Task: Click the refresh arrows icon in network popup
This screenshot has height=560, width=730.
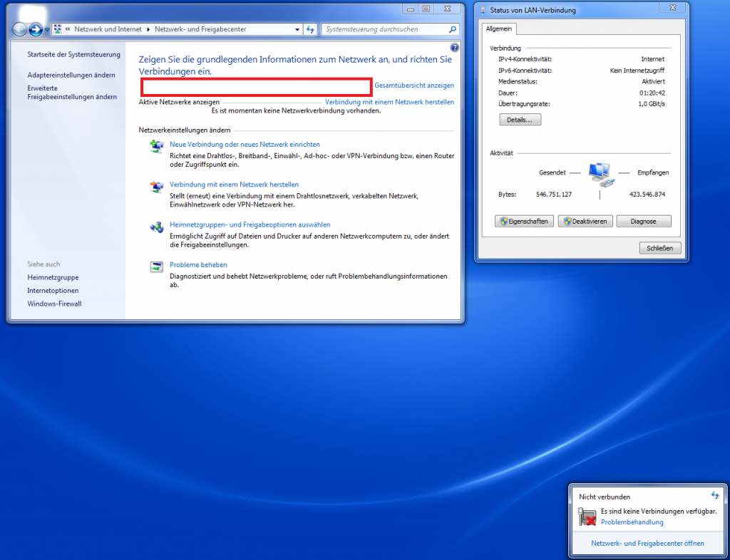Action: click(715, 495)
